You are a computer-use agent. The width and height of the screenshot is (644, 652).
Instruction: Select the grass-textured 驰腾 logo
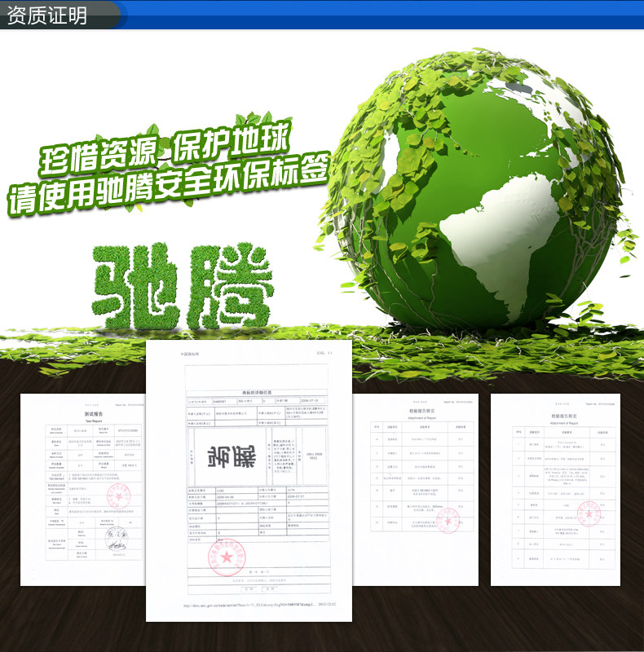coord(183,286)
